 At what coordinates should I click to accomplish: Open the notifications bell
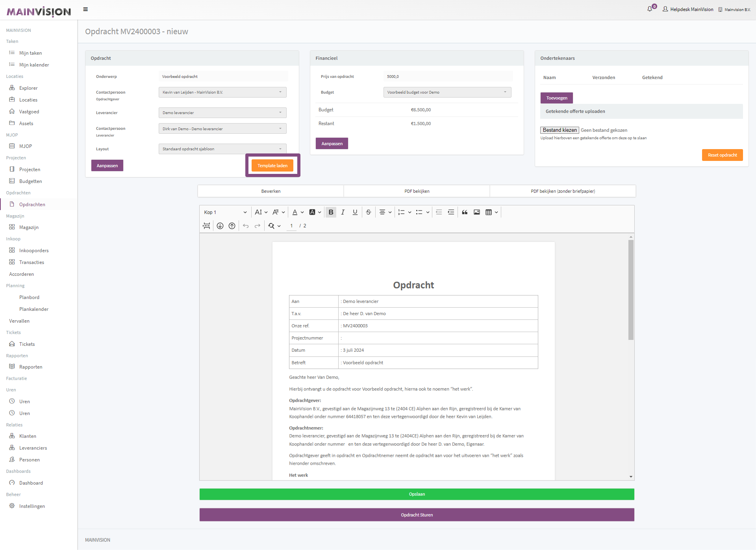click(x=650, y=9)
